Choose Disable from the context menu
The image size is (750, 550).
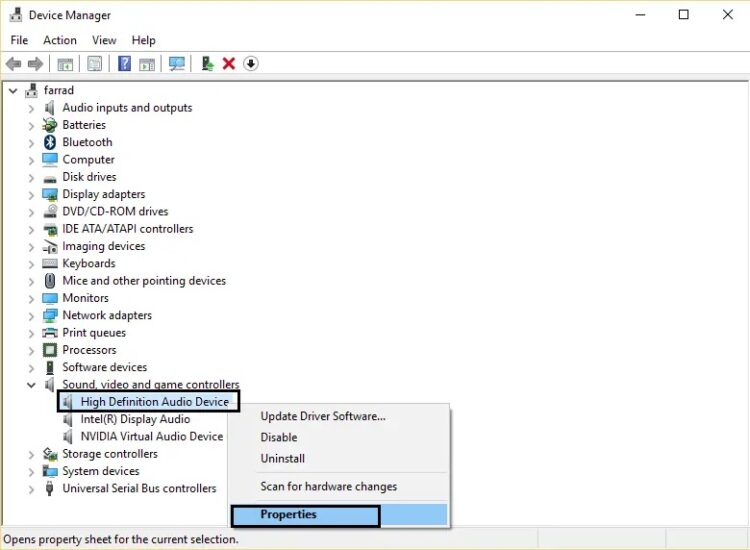point(339,437)
